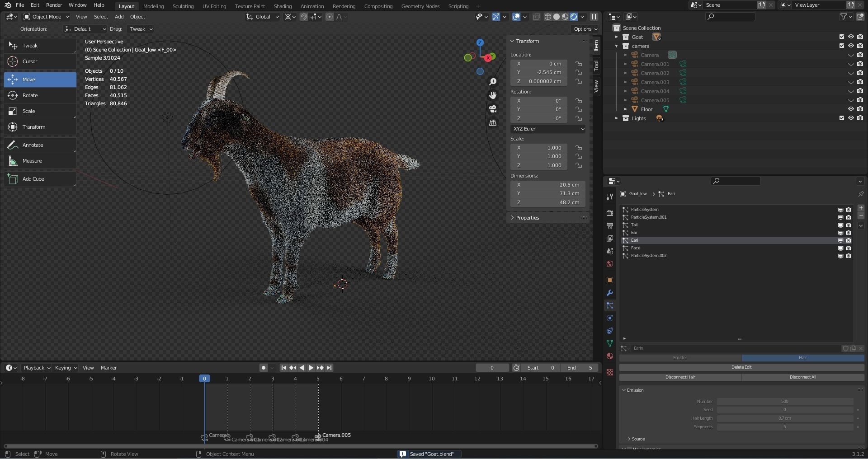Open Render properties tab icon
This screenshot has width=868, height=459.
610,213
